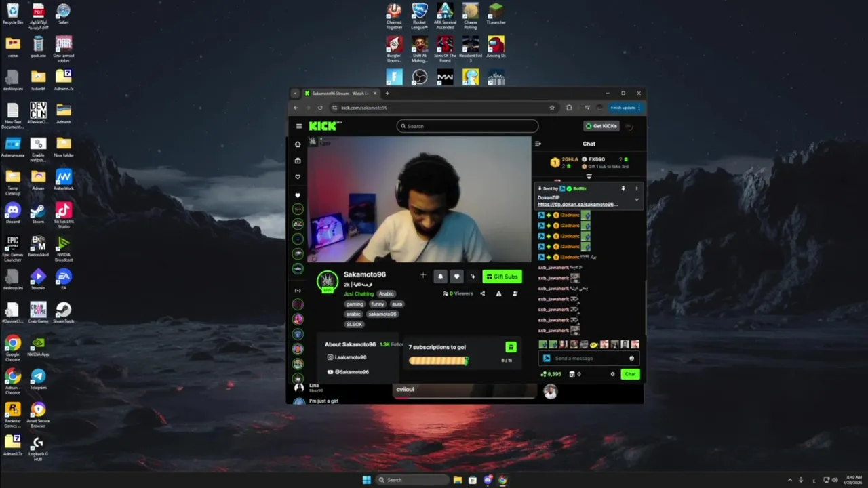The width and height of the screenshot is (868, 488).
Task: Share the stream with share icon
Action: pyautogui.click(x=482, y=293)
